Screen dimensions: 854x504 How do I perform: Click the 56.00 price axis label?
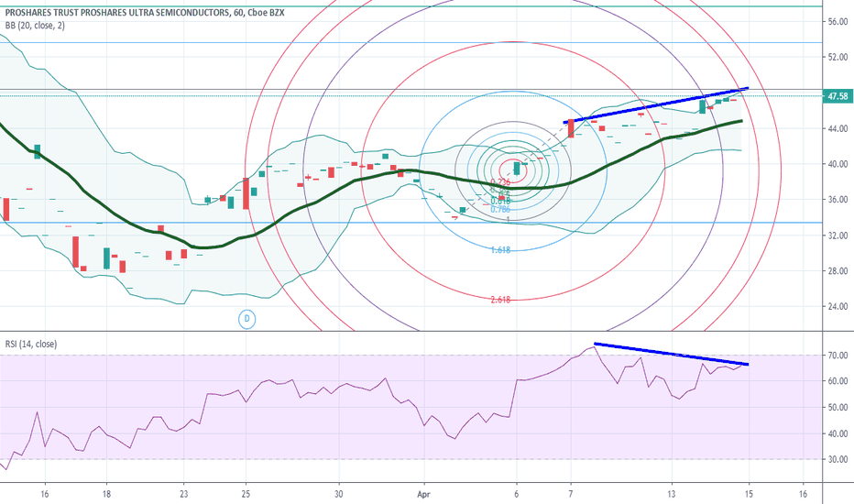[838, 22]
